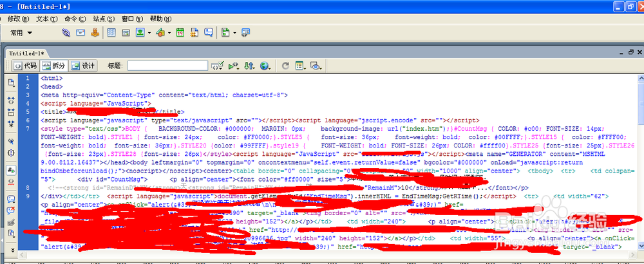Viewport: 644px width, 264px height.
Task: Refresh the design view
Action: tap(285, 66)
